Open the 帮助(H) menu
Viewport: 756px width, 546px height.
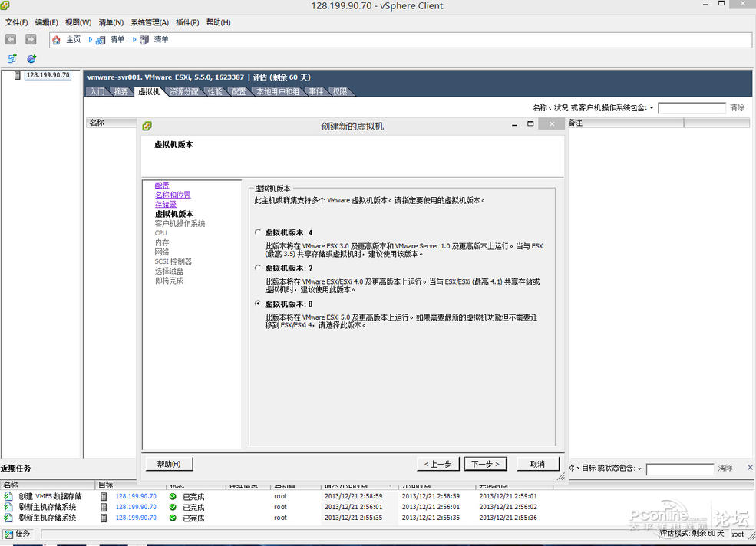(x=219, y=22)
